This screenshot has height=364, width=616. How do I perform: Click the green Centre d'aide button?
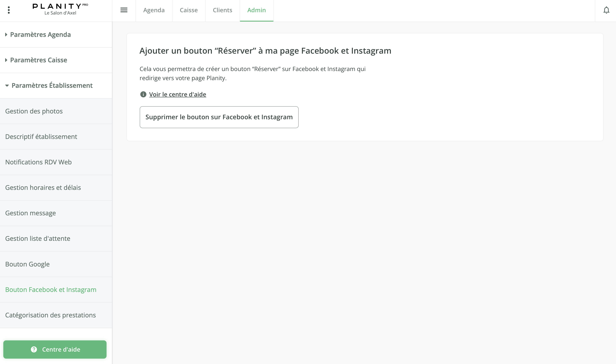point(55,349)
